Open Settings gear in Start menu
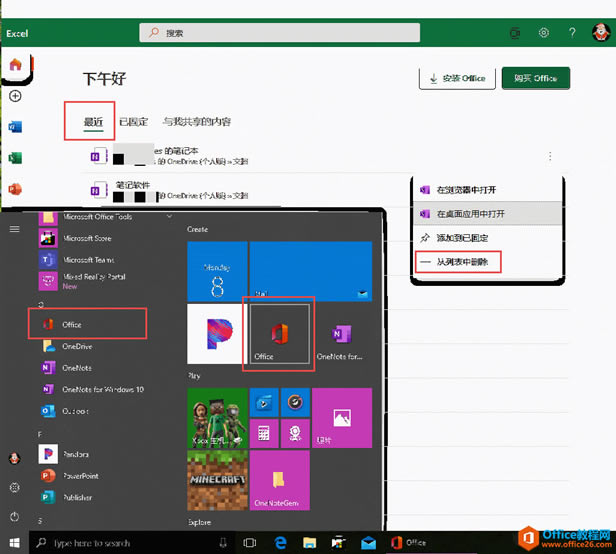Viewport: 616px width, 554px height. pos(15,488)
